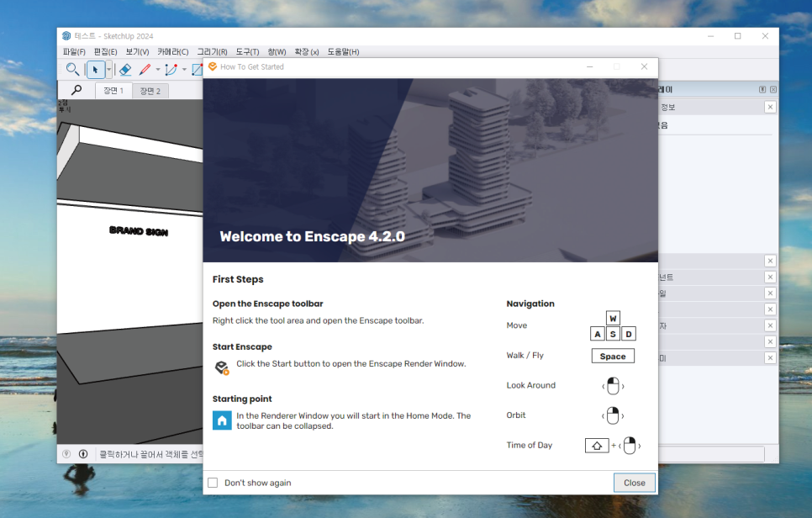Click the Starting point heading
The height and width of the screenshot is (518, 812).
pos(242,399)
